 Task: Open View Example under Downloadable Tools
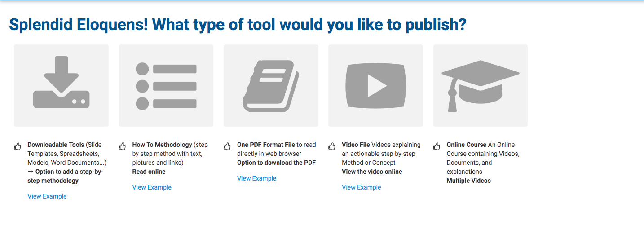pyautogui.click(x=47, y=196)
